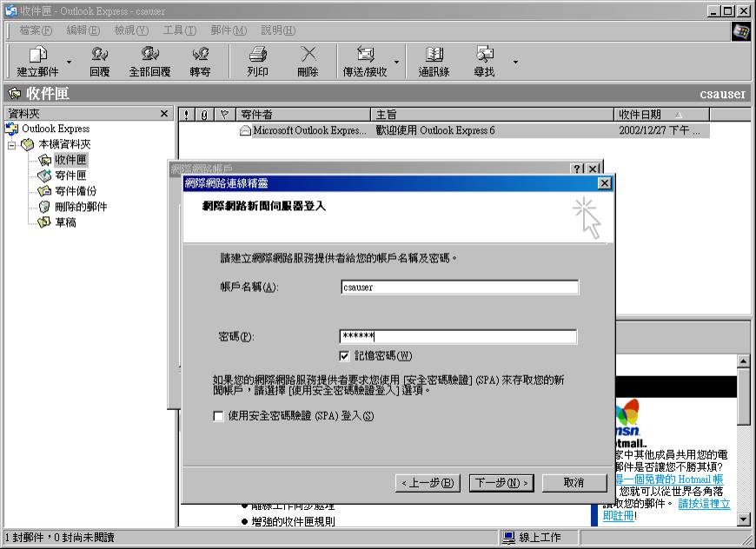Click the 增強的收件匣規則 bullet text

293,521
